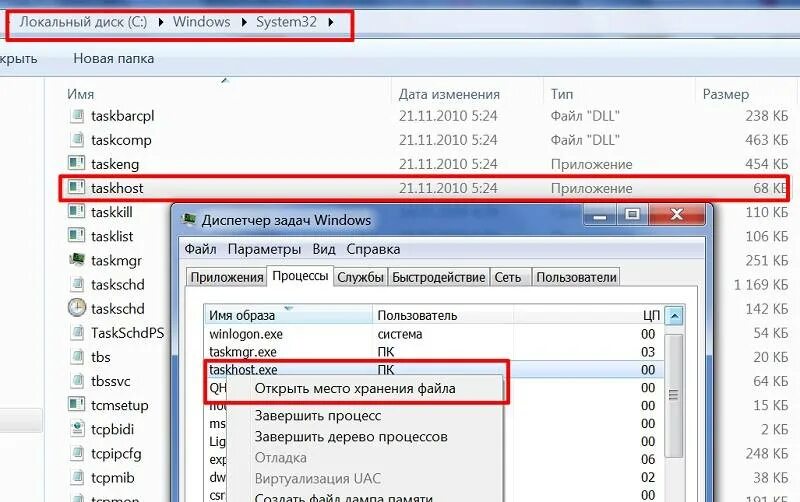Sort files by Размер column

(726, 94)
